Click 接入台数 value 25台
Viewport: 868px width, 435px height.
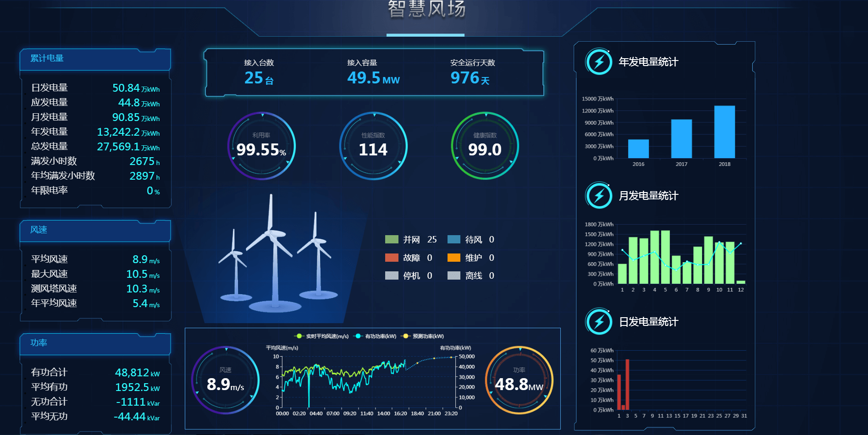pyautogui.click(x=259, y=78)
